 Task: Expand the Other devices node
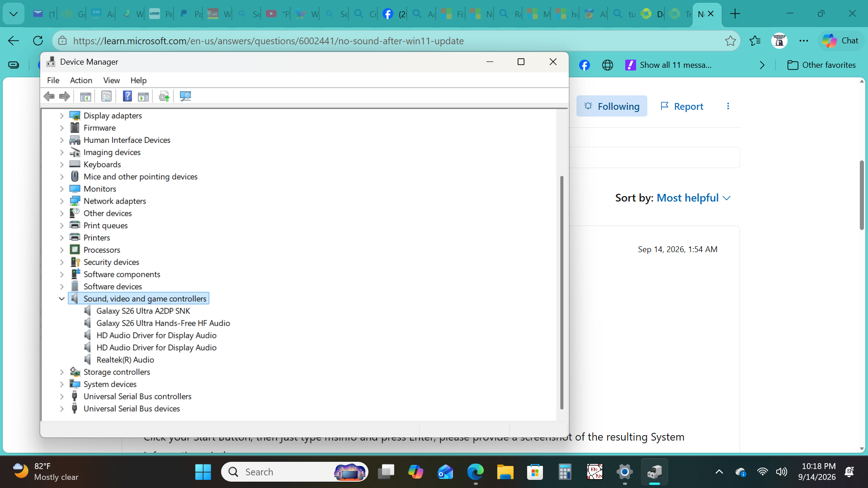62,213
